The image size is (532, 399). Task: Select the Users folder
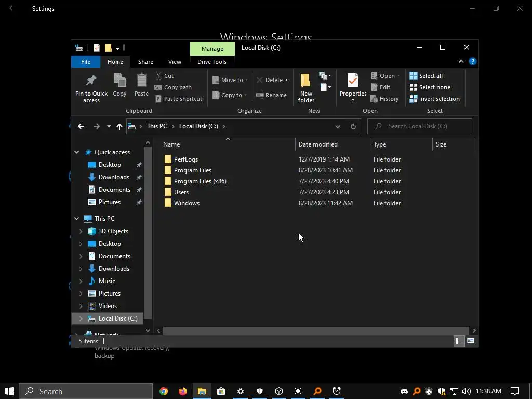coord(181,192)
